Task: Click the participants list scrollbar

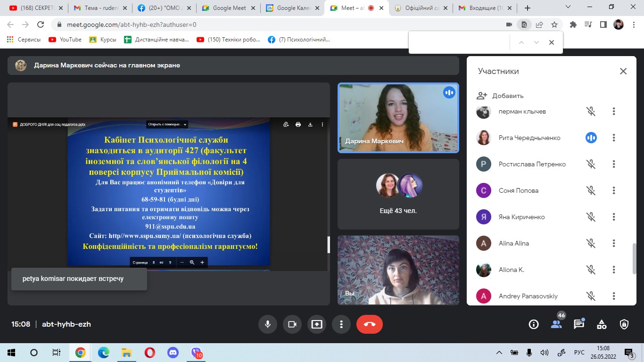Action: click(634, 258)
